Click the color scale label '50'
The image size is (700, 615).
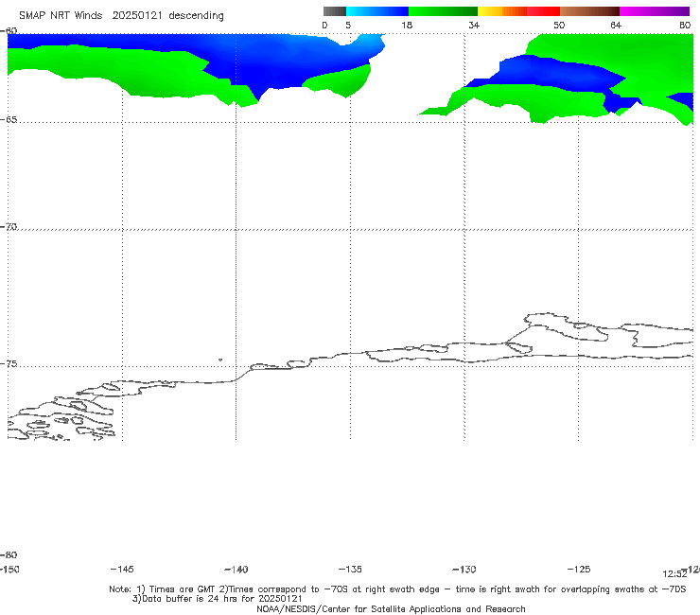tap(559, 26)
